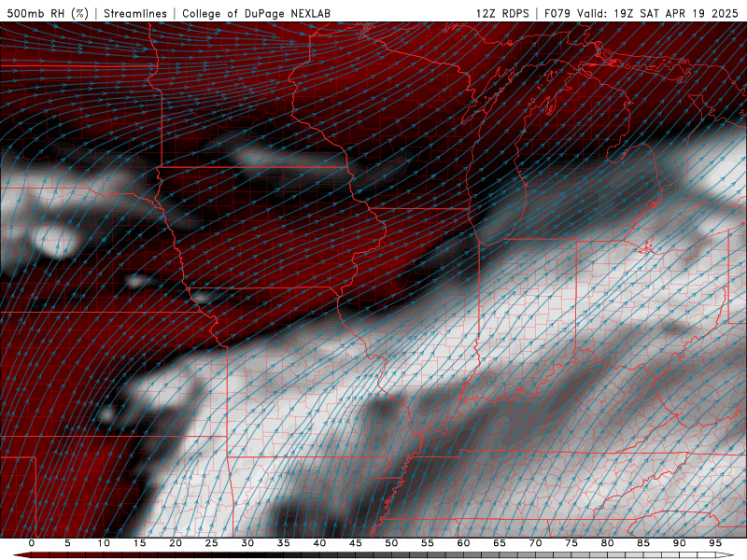Click the "F079" forecast hour text
Image resolution: width=747 pixels, height=560 pixels.
coord(557,13)
